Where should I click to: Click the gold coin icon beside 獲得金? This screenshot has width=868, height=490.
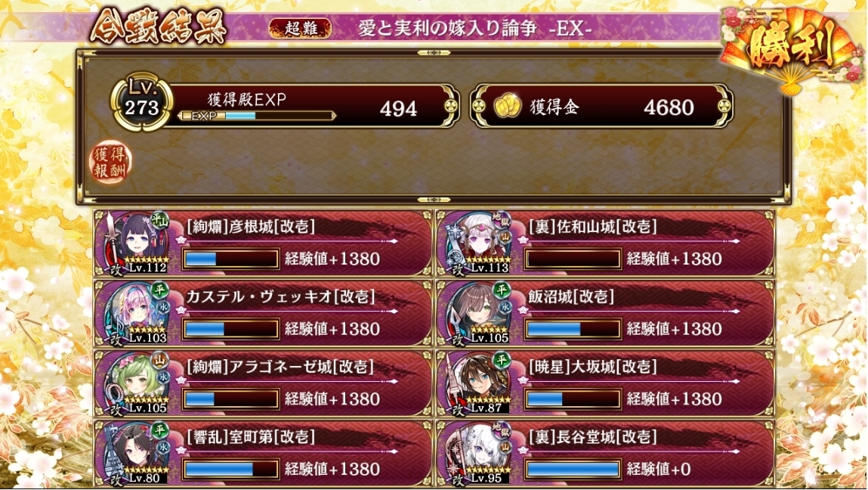pos(507,107)
